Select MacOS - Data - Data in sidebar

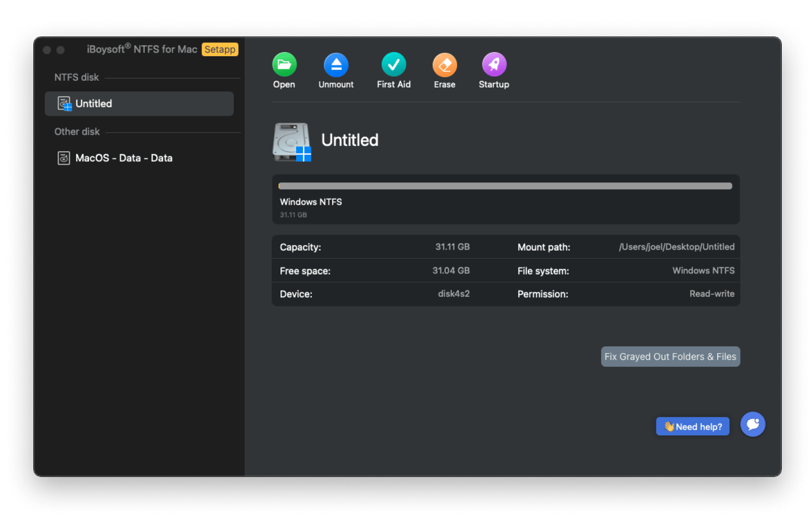click(x=124, y=158)
